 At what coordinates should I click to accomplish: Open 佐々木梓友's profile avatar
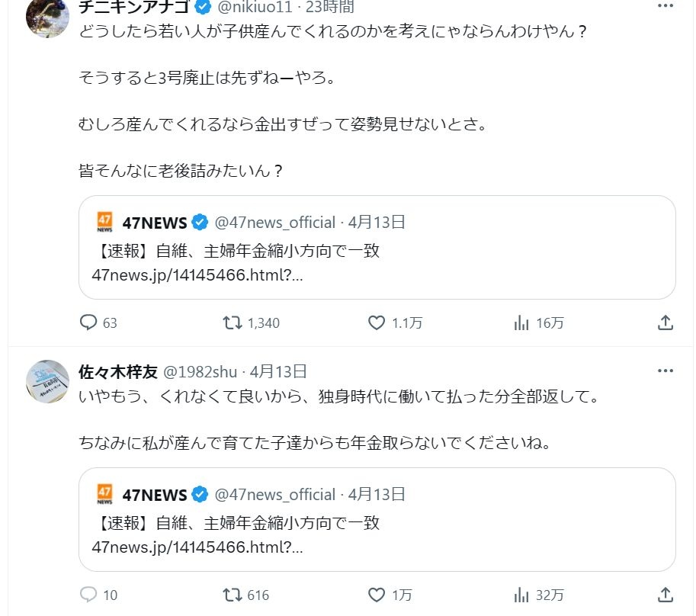tap(48, 382)
